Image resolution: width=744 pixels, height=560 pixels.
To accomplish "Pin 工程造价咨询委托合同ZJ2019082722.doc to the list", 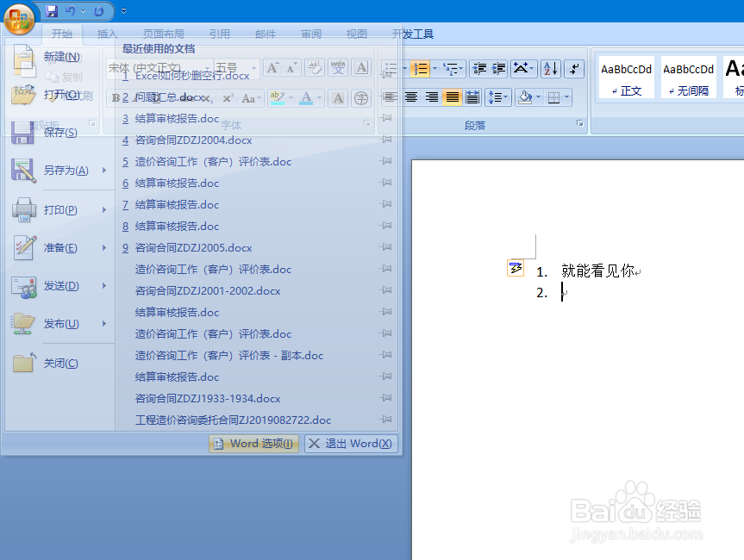I will tap(387, 420).
